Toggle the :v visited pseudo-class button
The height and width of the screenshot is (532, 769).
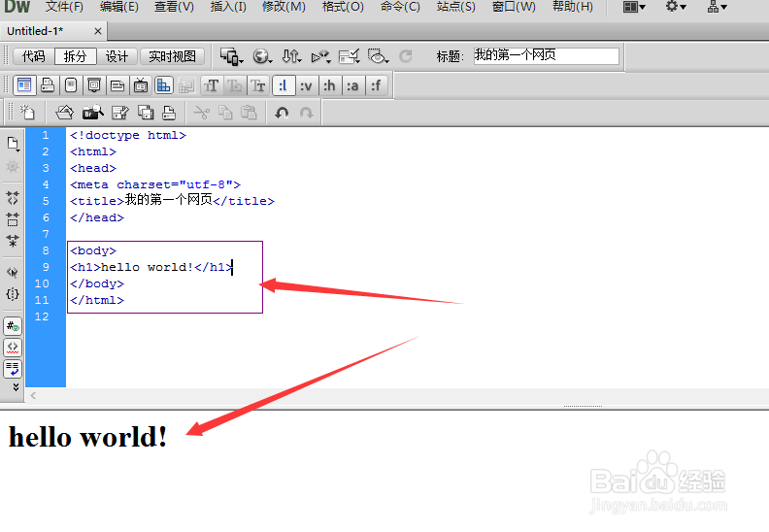click(306, 85)
